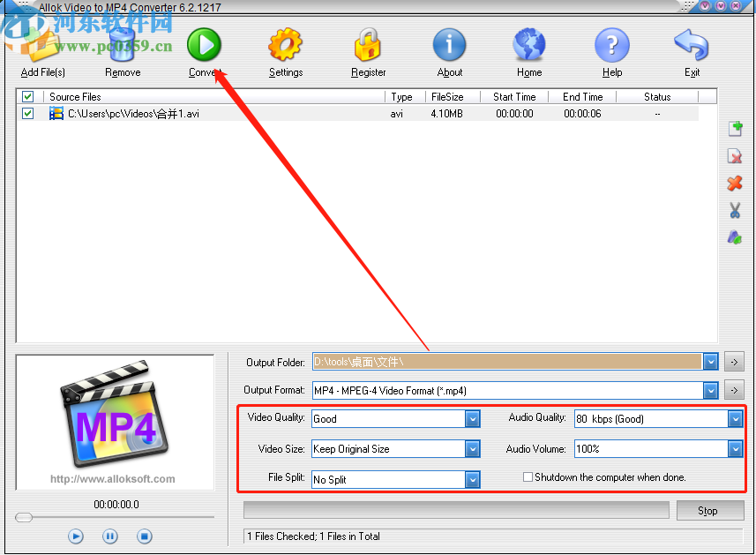This screenshot has width=756, height=555.
Task: Open the Video Size dropdown
Action: [473, 449]
